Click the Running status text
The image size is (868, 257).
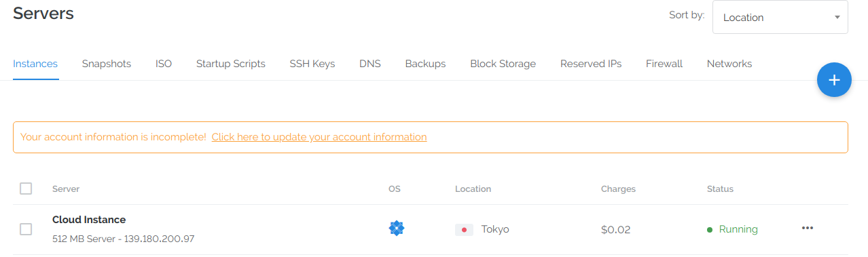click(738, 230)
